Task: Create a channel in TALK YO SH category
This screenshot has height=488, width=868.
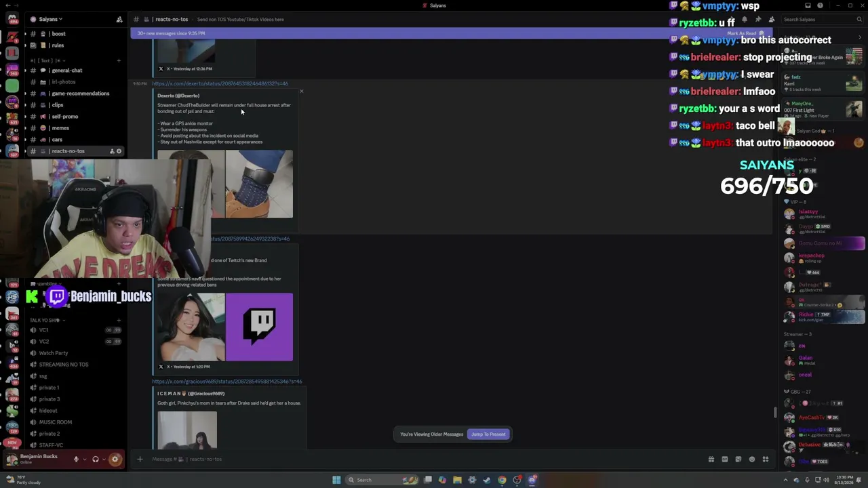Action: (119, 320)
